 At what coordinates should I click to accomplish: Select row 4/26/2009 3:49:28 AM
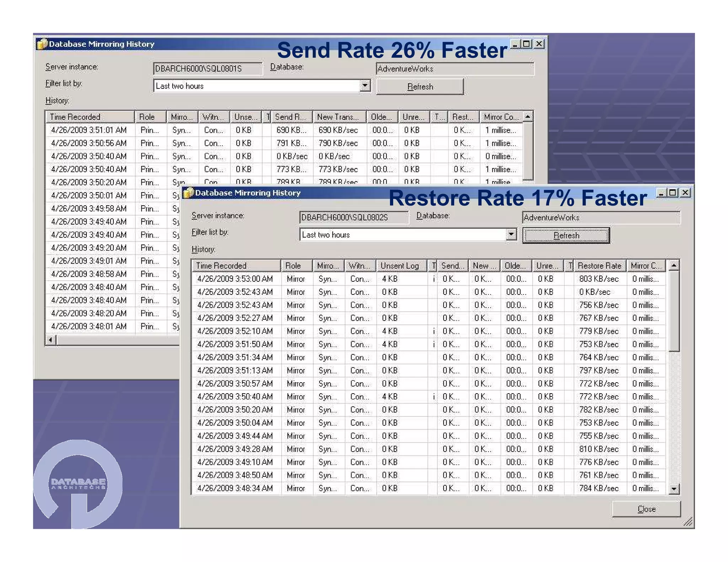click(x=428, y=449)
